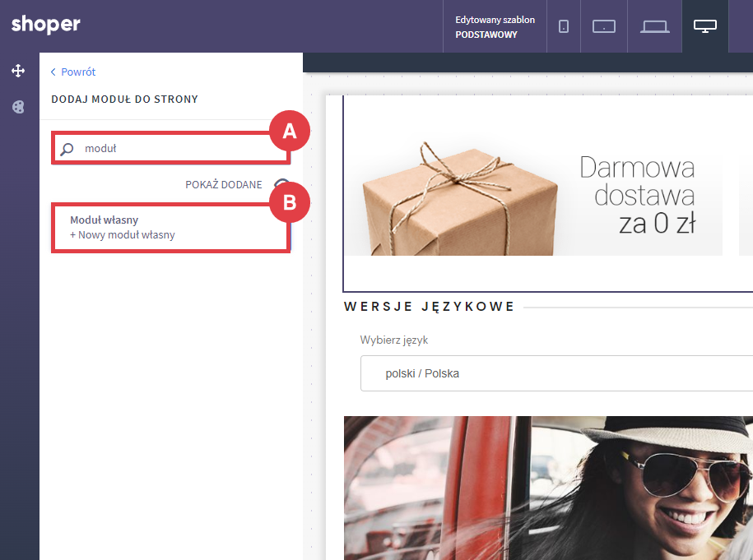The width and height of the screenshot is (753, 560).
Task: Click the red A annotation marker
Action: pyautogui.click(x=289, y=132)
